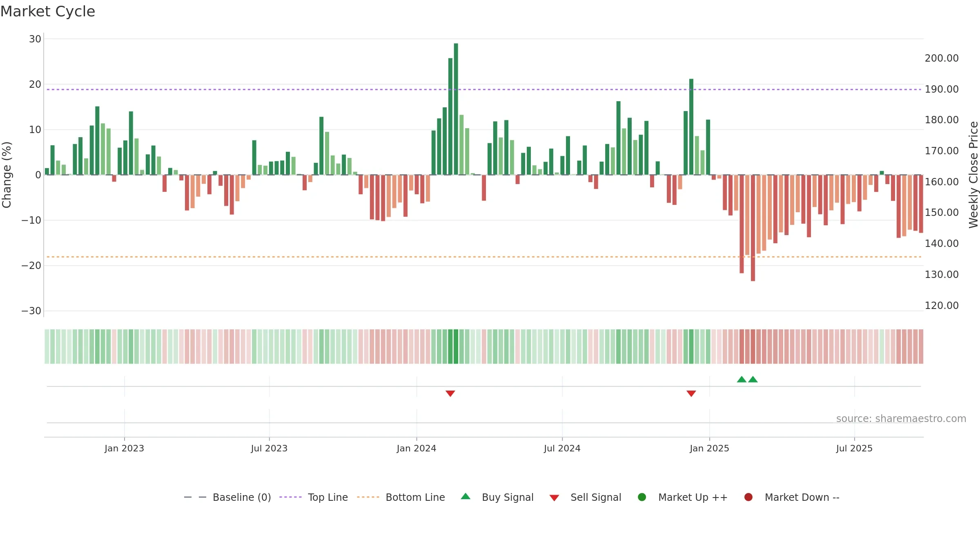Click the Jul 2023 axis label
This screenshot has height=551, width=980.
[269, 448]
